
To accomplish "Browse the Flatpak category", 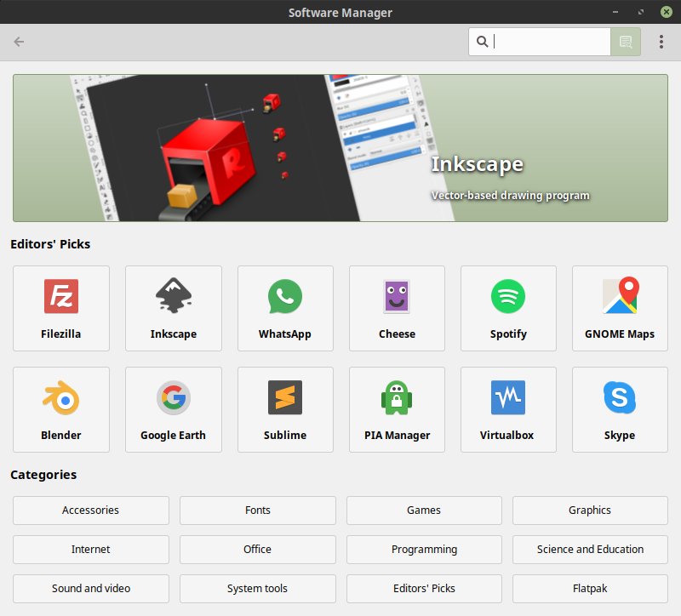I will coord(590,589).
